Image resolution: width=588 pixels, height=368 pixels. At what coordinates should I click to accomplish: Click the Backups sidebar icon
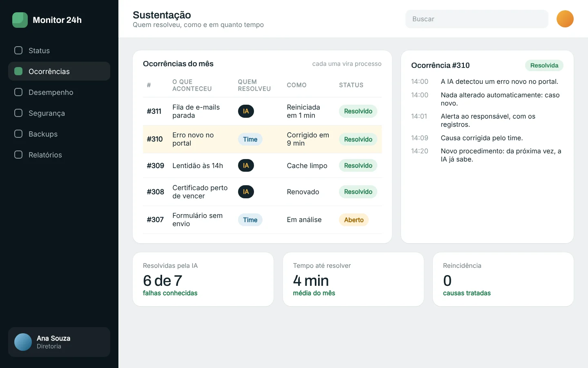18,134
